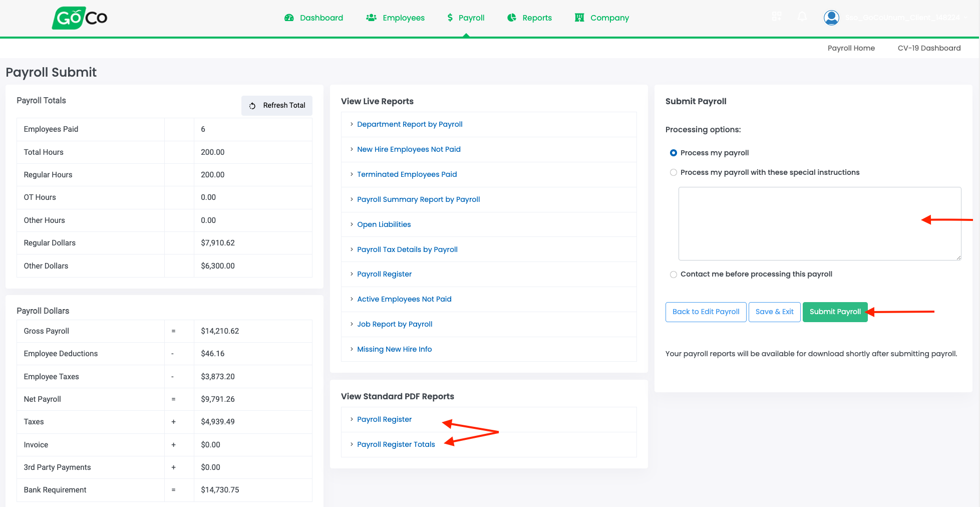Image resolution: width=980 pixels, height=507 pixels.
Task: Open the user profile avatar icon
Action: click(831, 17)
